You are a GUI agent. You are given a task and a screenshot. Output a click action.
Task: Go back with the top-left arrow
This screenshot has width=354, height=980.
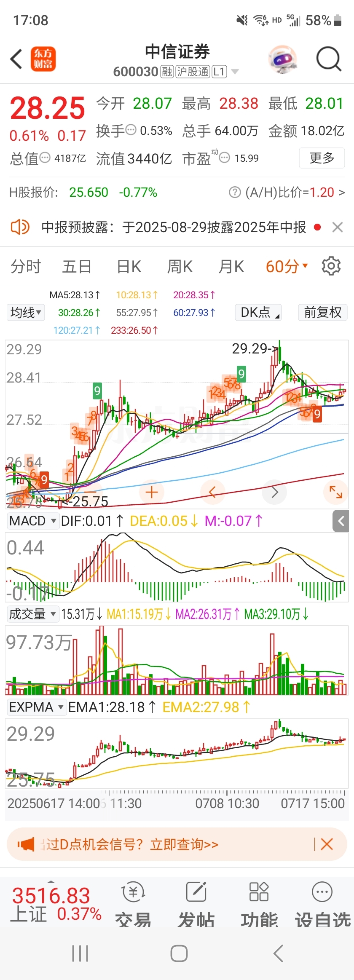[16, 59]
